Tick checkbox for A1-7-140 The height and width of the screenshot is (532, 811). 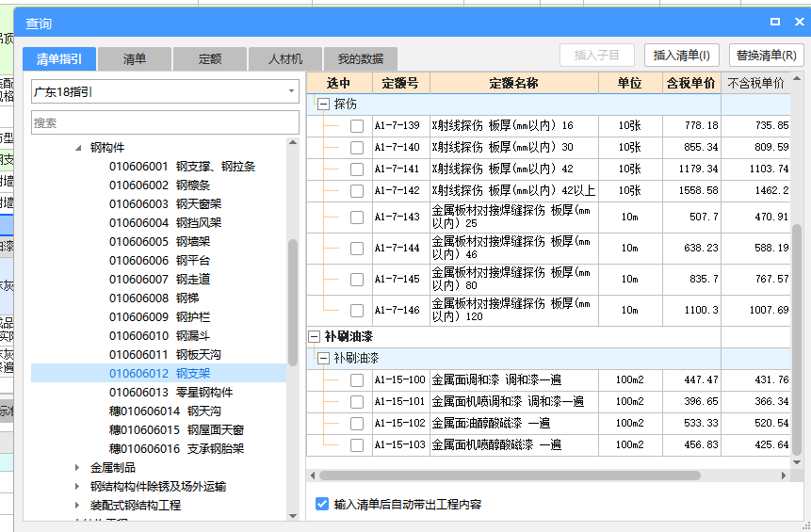(357, 148)
